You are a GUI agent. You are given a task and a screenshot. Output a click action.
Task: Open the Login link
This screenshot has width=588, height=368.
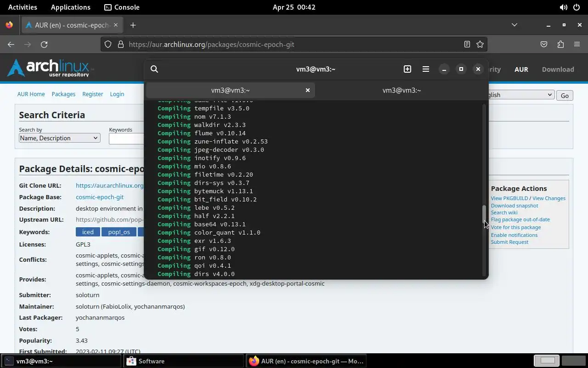[117, 94]
